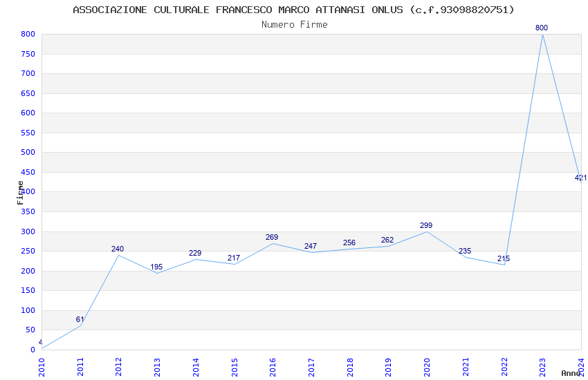Click the 'Numero Firme' subtitle
Viewport: 588px width, 380px height.
tap(295, 25)
